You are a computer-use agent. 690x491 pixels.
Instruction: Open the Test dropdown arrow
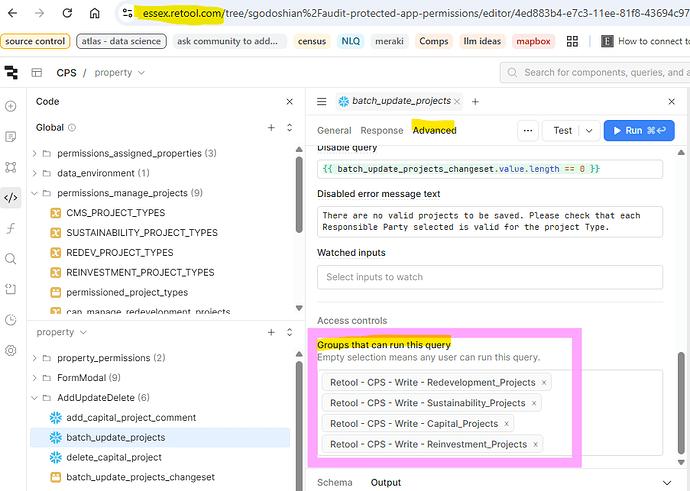[x=587, y=131]
